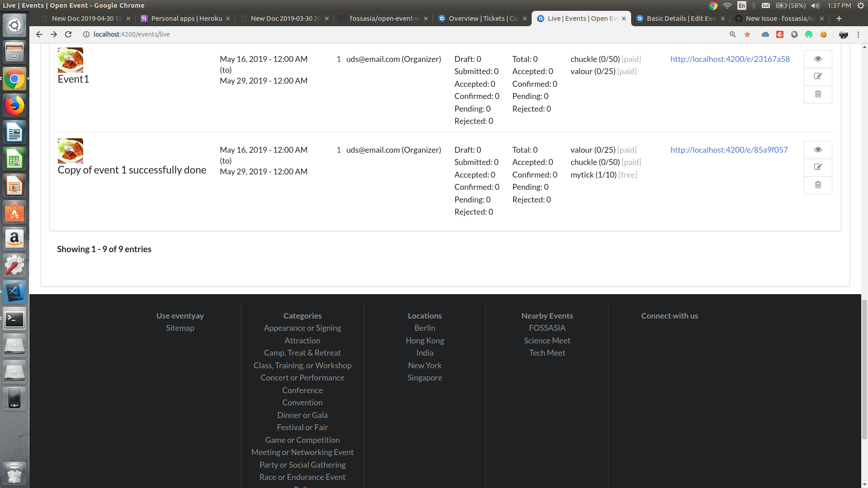Viewport: 868px width, 488px height.
Task: Click the 'Copy of event 1' thumbnail image
Action: pyautogui.click(x=71, y=150)
